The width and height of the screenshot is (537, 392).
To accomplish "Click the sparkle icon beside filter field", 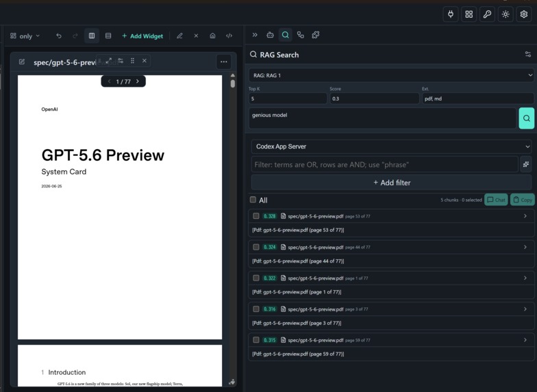I will (526, 164).
